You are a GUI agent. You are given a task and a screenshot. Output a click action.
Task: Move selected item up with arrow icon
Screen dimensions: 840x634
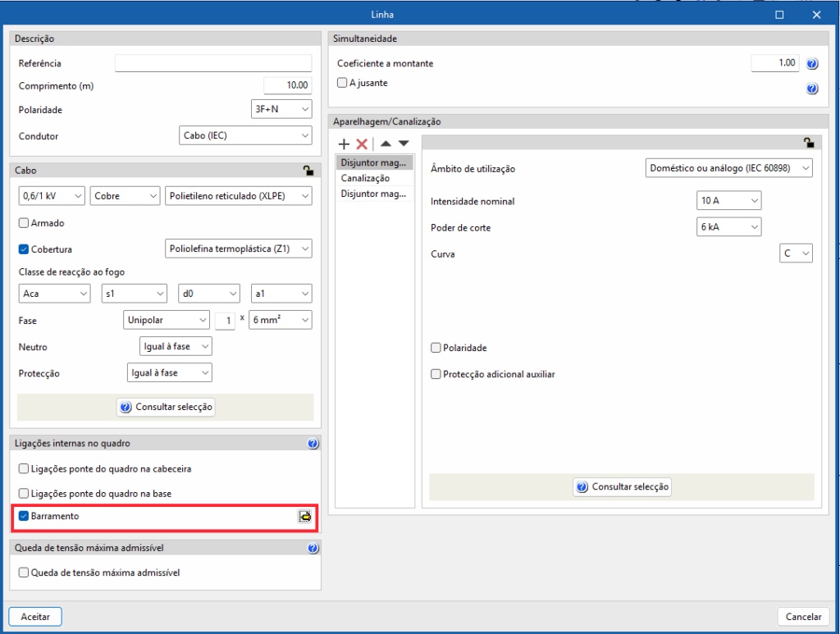pos(386,144)
